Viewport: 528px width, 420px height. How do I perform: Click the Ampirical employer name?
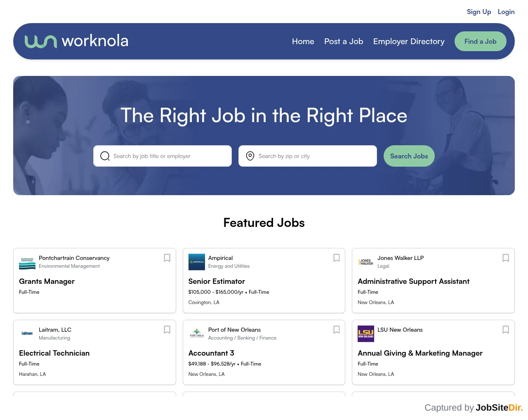pyautogui.click(x=220, y=258)
